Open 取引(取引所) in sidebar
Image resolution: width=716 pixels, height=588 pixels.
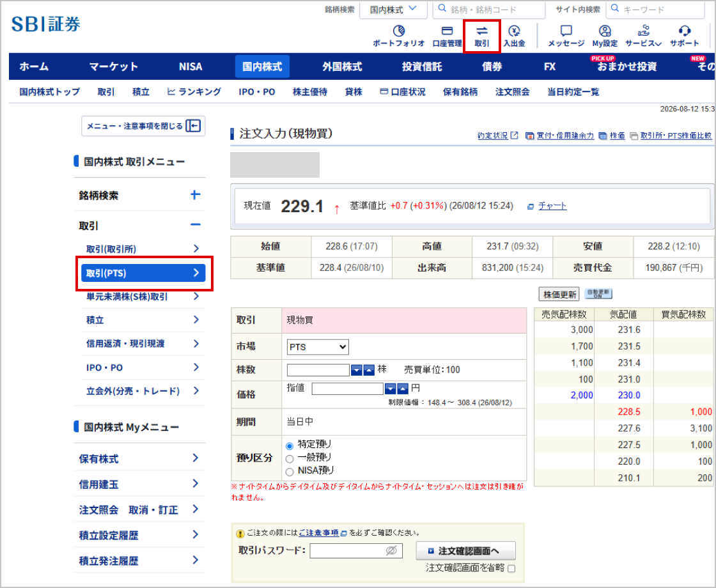click(143, 249)
